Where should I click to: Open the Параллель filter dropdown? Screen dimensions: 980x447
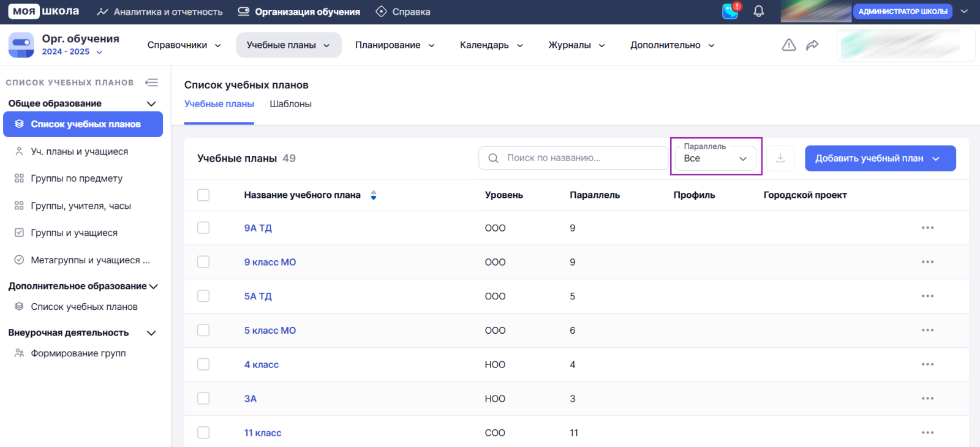[x=715, y=158]
